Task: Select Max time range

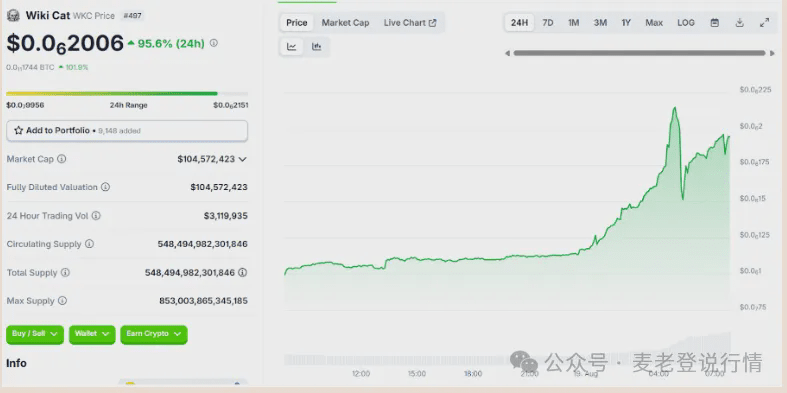Action: (x=654, y=23)
